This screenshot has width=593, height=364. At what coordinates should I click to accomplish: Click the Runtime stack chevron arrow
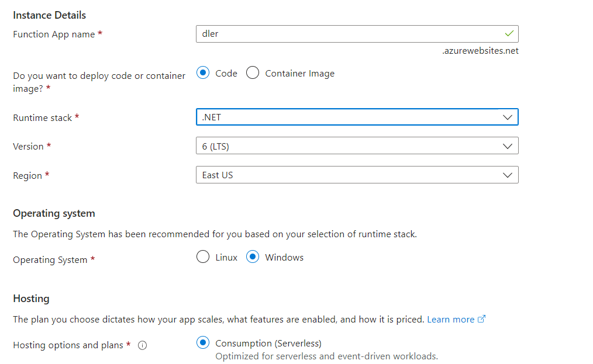[508, 117]
